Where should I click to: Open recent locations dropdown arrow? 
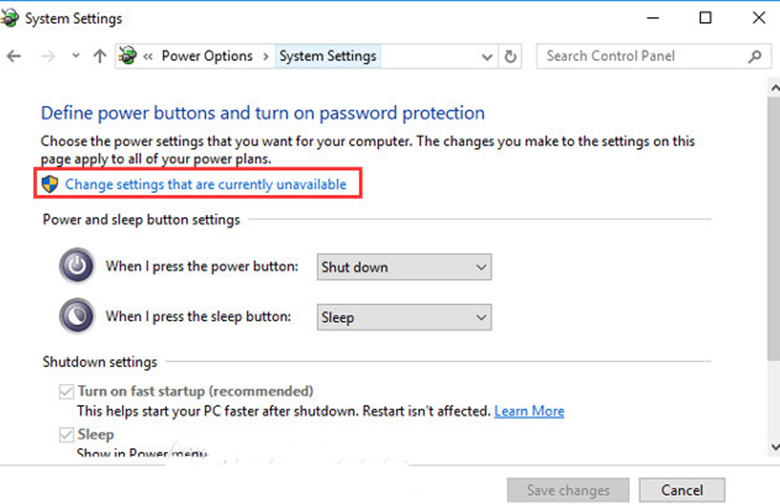coord(75,57)
